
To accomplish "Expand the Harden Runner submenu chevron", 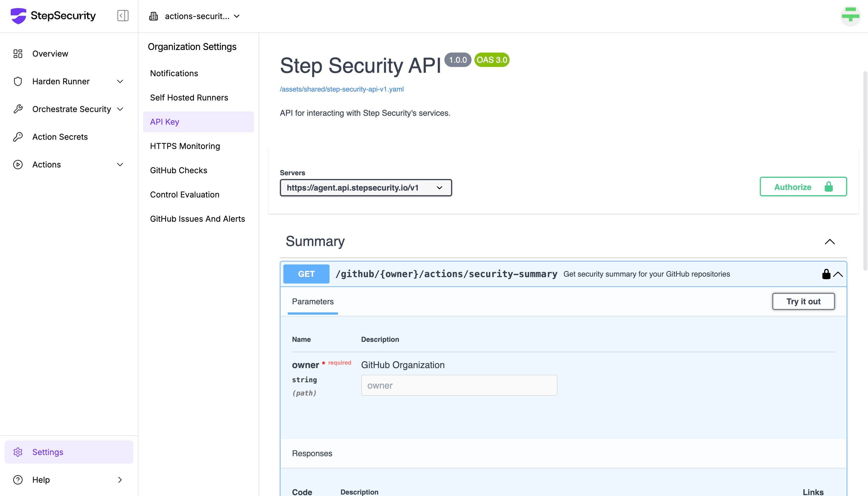I will click(120, 81).
